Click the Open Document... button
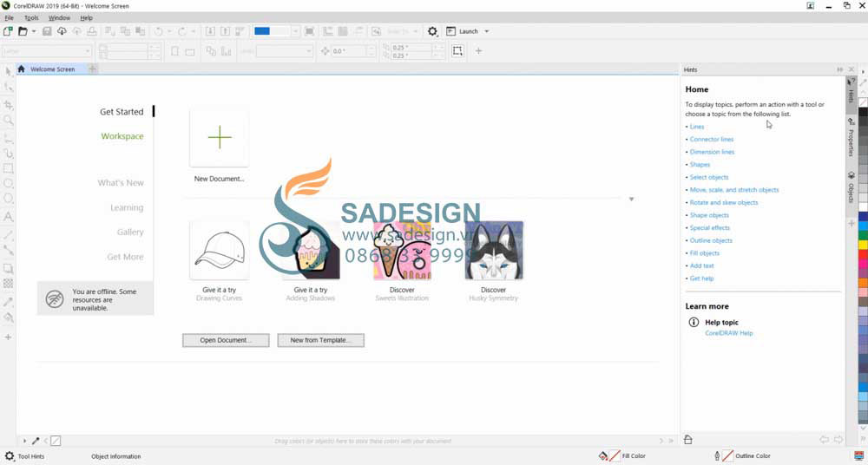The width and height of the screenshot is (868, 465). tap(226, 340)
